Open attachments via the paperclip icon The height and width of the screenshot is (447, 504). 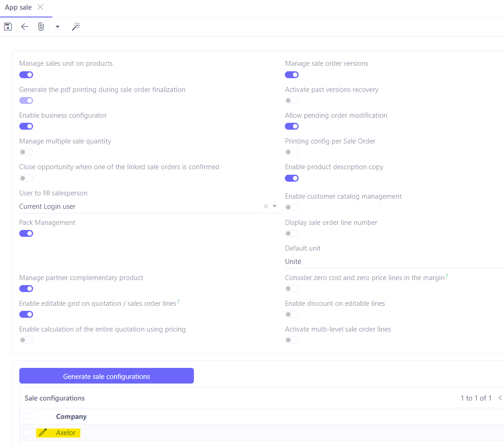(x=41, y=26)
